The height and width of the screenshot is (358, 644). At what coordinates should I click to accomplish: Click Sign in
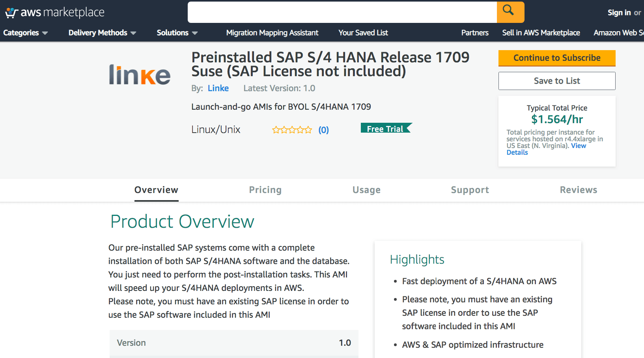coord(619,13)
